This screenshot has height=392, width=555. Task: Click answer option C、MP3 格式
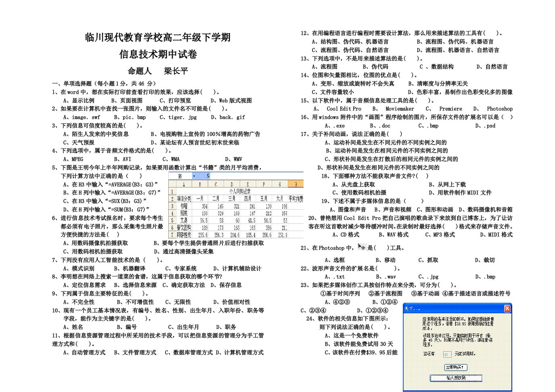pyautogui.click(x=440, y=235)
